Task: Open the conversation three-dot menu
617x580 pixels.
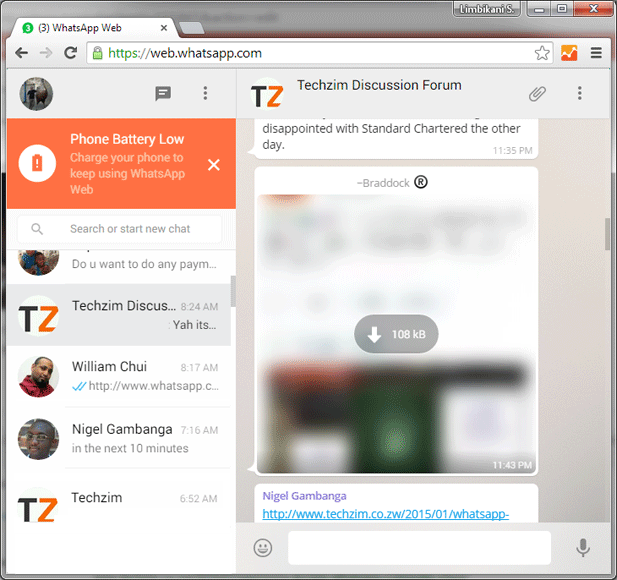Action: tap(579, 93)
